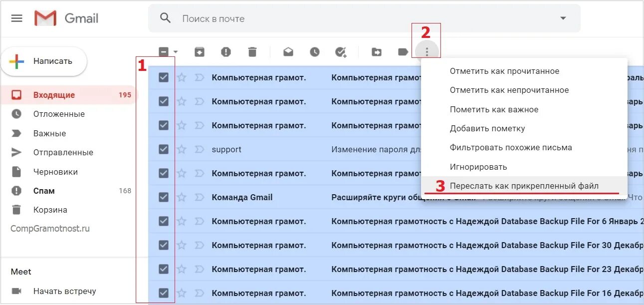Image resolution: width=644 pixels, height=305 pixels.
Task: Mark selected as read envelope icon
Action: pyautogui.click(x=288, y=52)
